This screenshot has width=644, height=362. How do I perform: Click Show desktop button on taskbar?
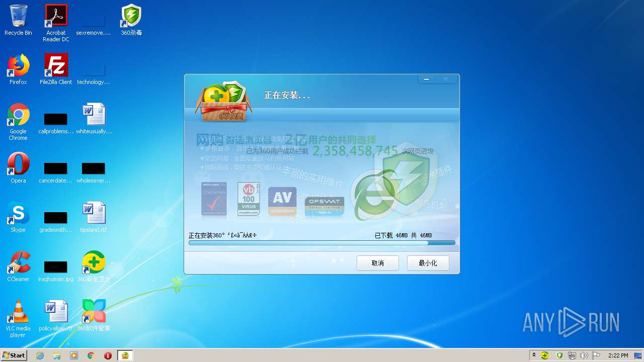[x=639, y=355]
